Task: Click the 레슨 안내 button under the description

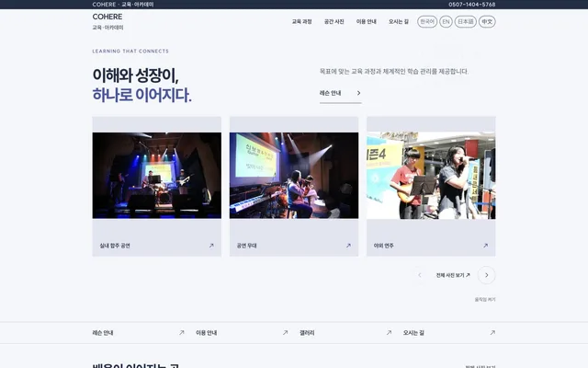Action: (341, 94)
